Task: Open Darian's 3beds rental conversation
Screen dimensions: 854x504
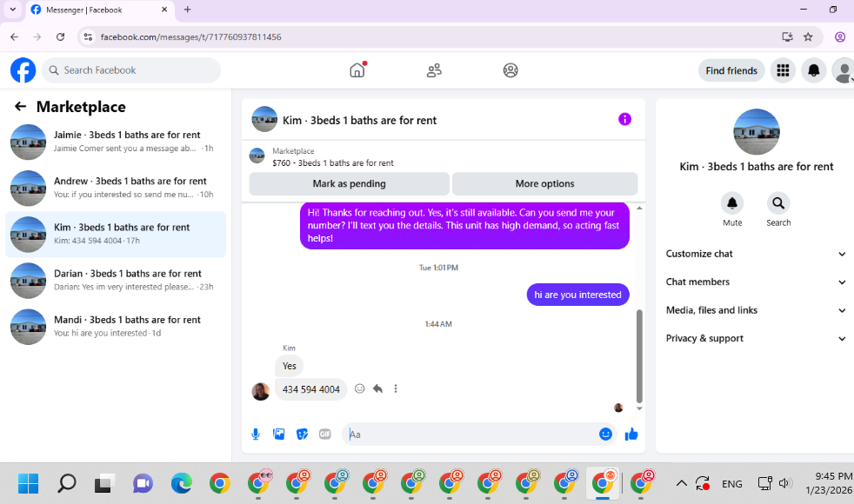Action: click(116, 281)
